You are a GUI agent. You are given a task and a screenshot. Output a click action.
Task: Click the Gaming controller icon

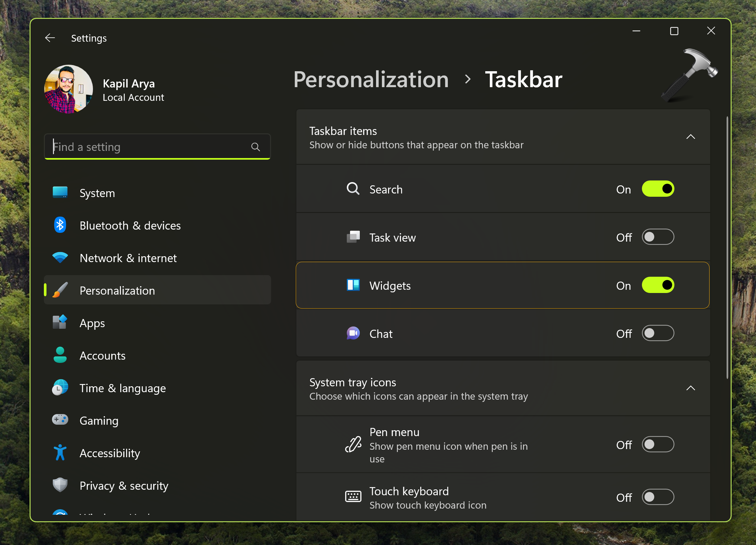60,420
